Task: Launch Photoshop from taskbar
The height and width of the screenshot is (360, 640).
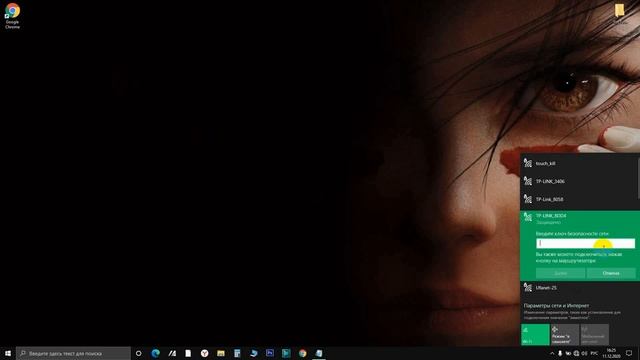Action: click(270, 353)
